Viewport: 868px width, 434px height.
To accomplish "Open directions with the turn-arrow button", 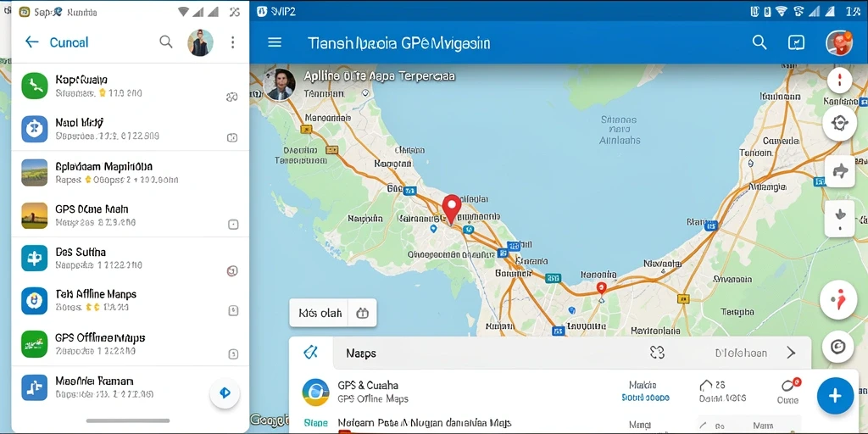I will pos(840,171).
